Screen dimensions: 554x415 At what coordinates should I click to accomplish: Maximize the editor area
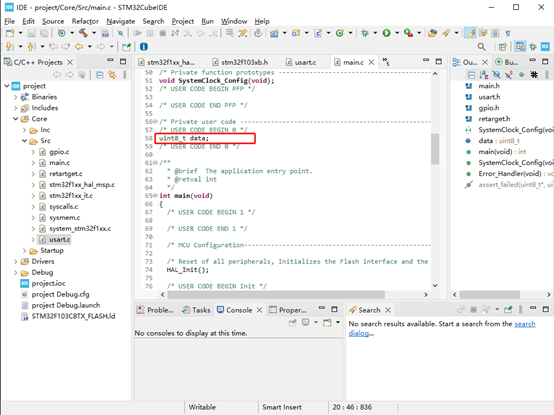[x=439, y=62]
